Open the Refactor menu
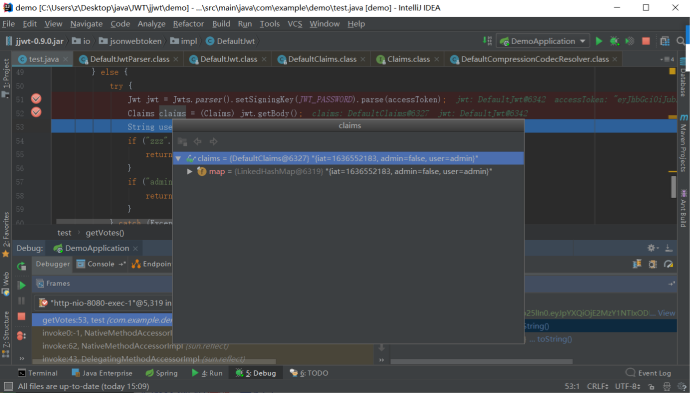 [188, 24]
